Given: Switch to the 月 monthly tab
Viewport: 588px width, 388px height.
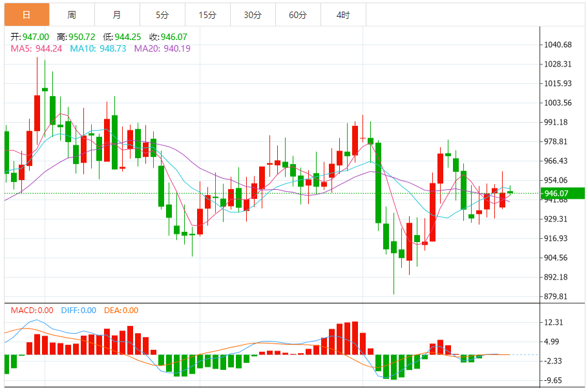Looking at the screenshot, I should click(x=117, y=15).
